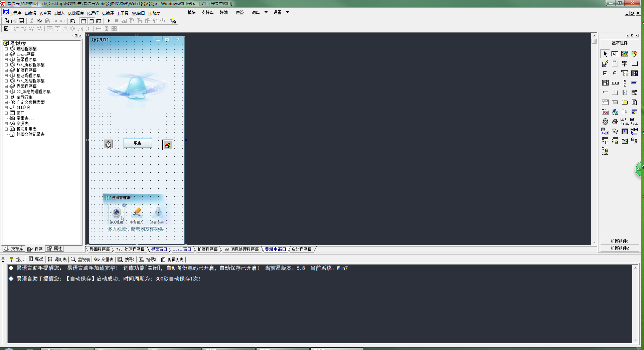
Task: Expand the 登录程序集 tree node
Action: click(x=6, y=59)
